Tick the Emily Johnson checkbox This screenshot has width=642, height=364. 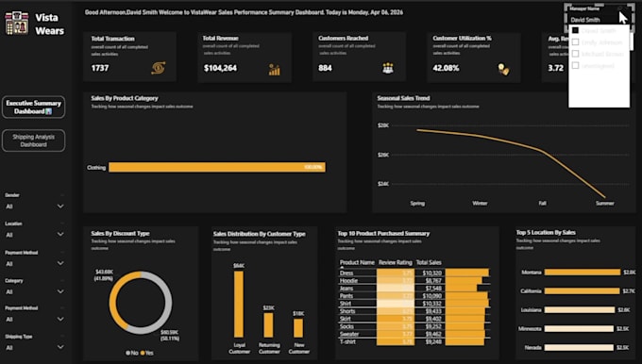[575, 42]
